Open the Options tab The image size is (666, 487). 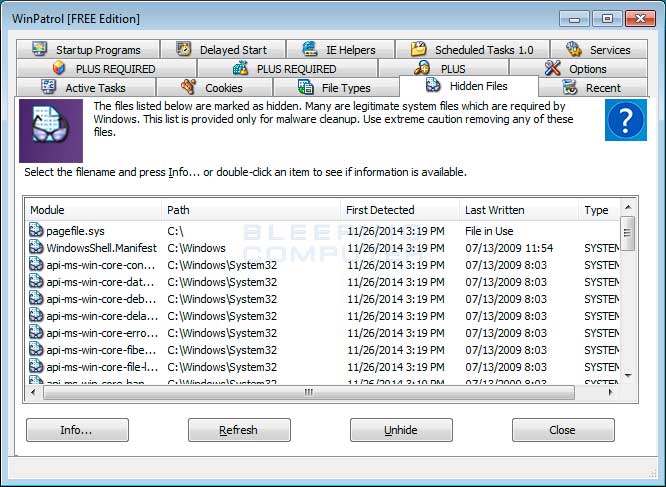[x=578, y=68]
